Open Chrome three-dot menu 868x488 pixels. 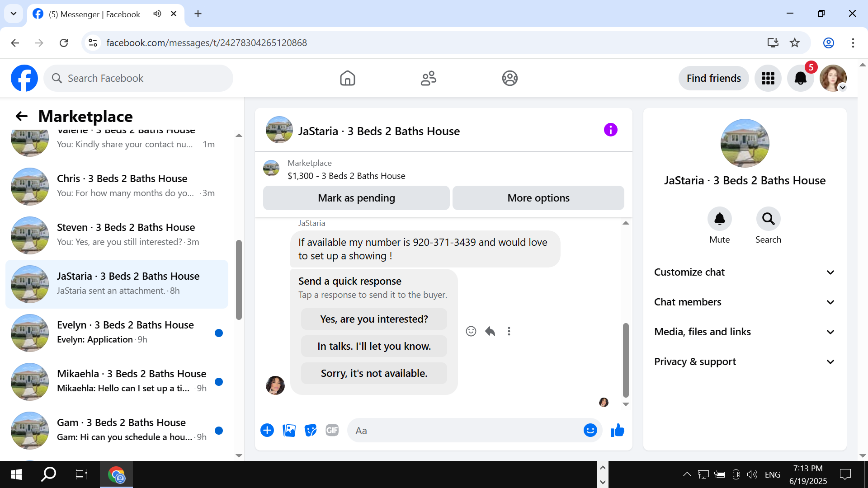pos(853,43)
